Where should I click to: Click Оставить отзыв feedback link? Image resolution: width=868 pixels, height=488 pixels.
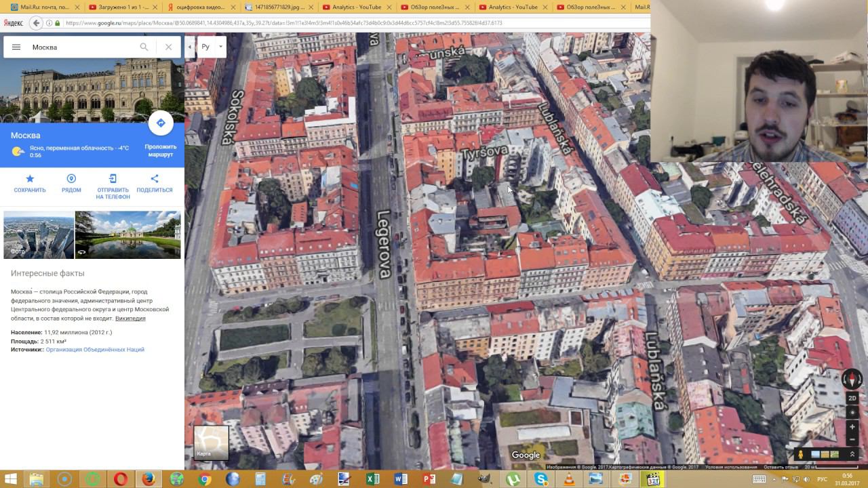coord(781,467)
